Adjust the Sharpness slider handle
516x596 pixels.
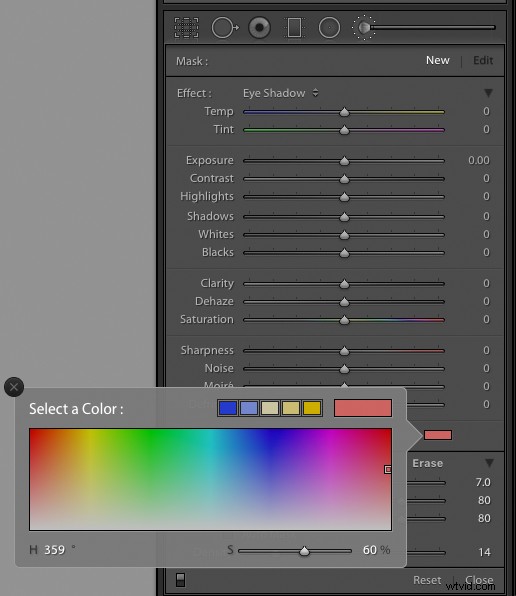344,350
